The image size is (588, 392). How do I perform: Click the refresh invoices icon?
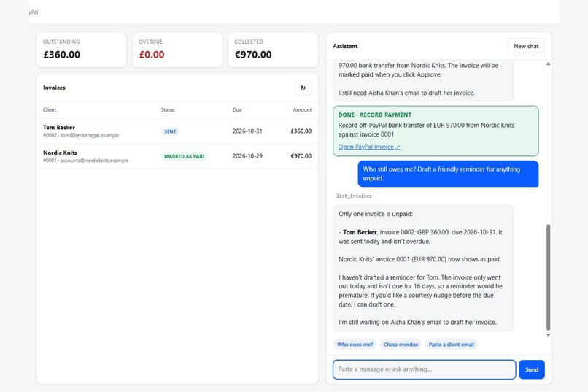click(303, 88)
